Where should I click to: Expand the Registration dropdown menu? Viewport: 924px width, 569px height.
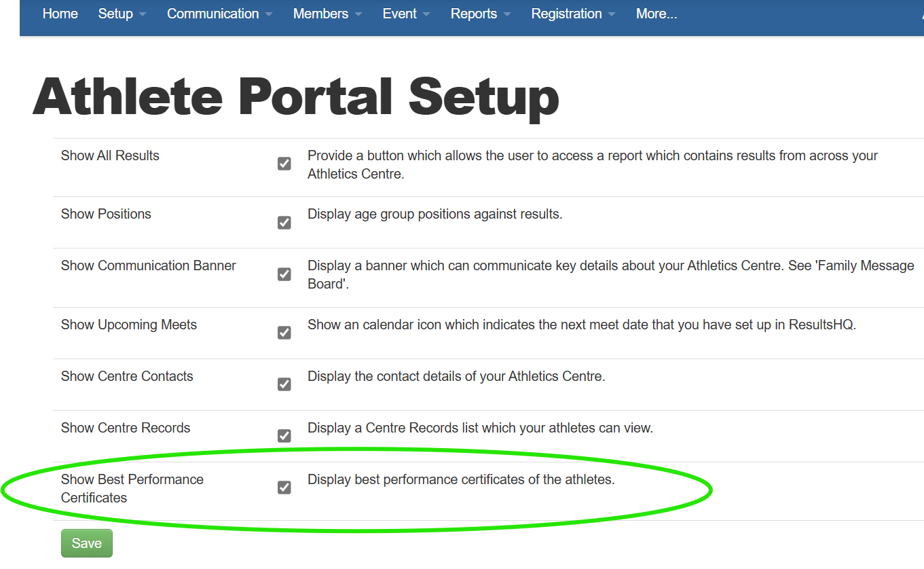pyautogui.click(x=574, y=14)
